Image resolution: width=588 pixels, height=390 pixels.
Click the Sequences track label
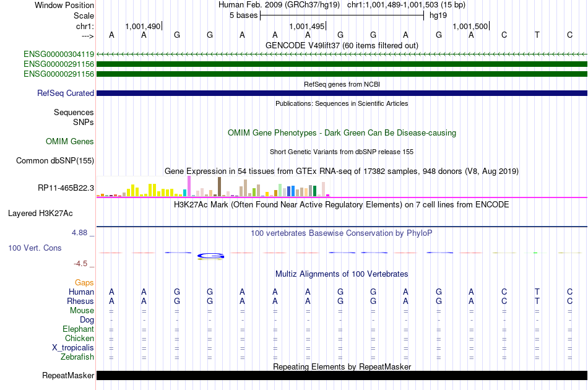[x=74, y=113]
